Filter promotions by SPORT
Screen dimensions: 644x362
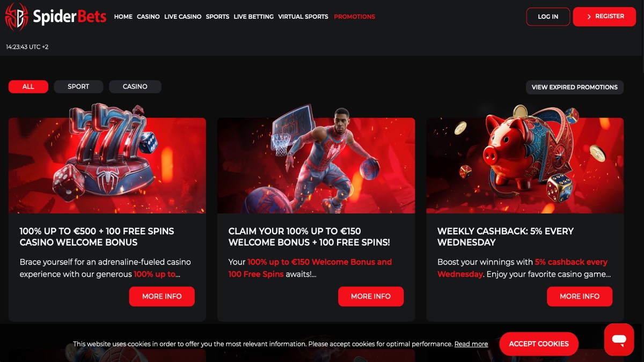pyautogui.click(x=78, y=86)
